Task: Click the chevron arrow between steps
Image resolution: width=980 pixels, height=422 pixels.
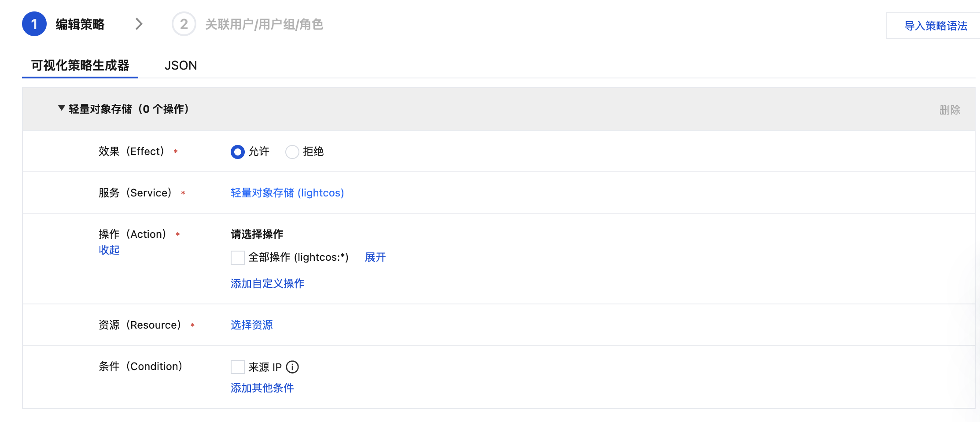Action: tap(139, 24)
